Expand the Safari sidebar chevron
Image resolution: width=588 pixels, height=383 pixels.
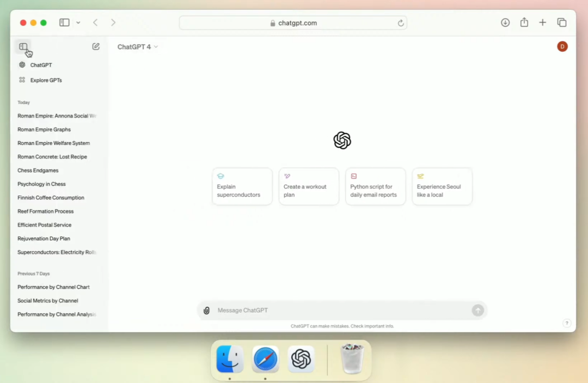coord(78,22)
